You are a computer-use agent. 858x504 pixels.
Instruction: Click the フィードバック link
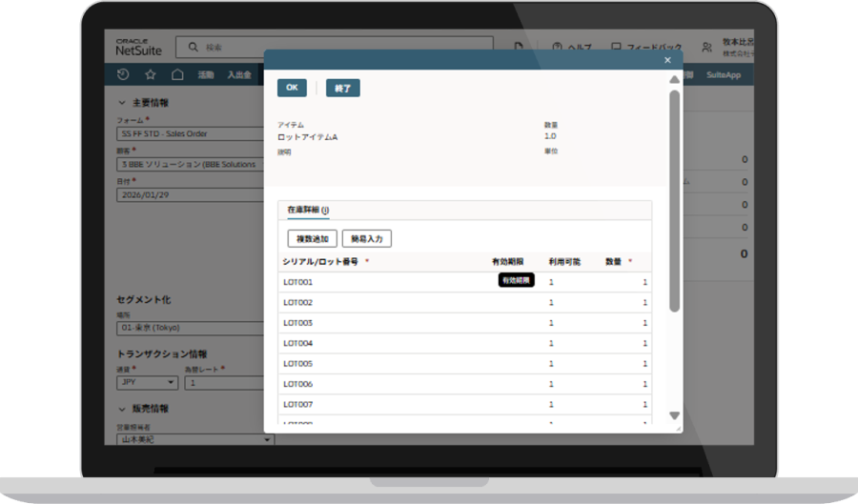coord(654,48)
